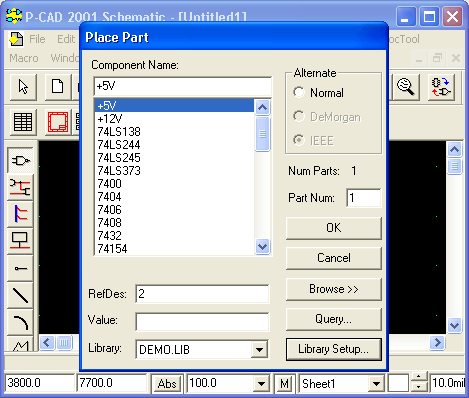Open the Library dropdown DEMO.LIB
This screenshot has width=469, height=398.
[x=259, y=350]
